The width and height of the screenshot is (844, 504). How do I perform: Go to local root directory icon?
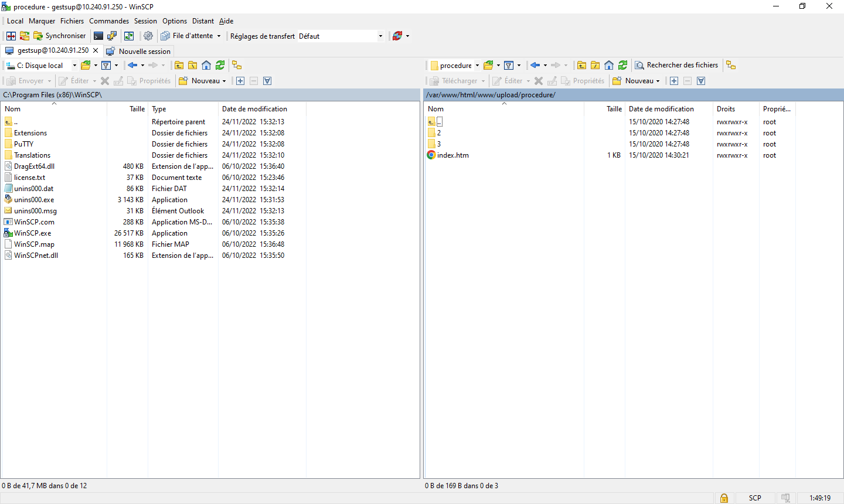[192, 65]
